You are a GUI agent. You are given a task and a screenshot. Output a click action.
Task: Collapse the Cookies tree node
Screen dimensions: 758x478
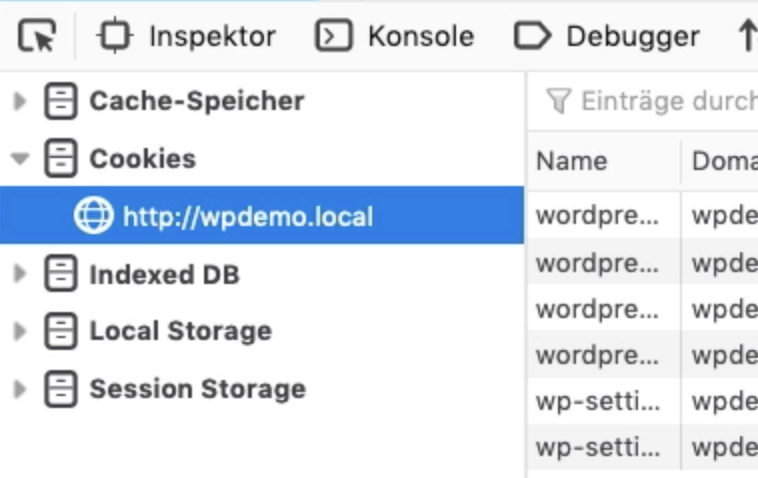tap(20, 159)
